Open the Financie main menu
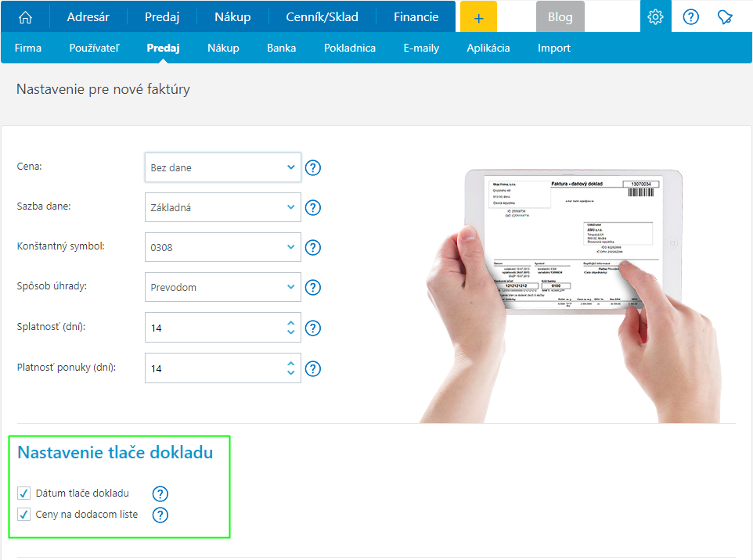753x560 pixels. pyautogui.click(x=416, y=17)
